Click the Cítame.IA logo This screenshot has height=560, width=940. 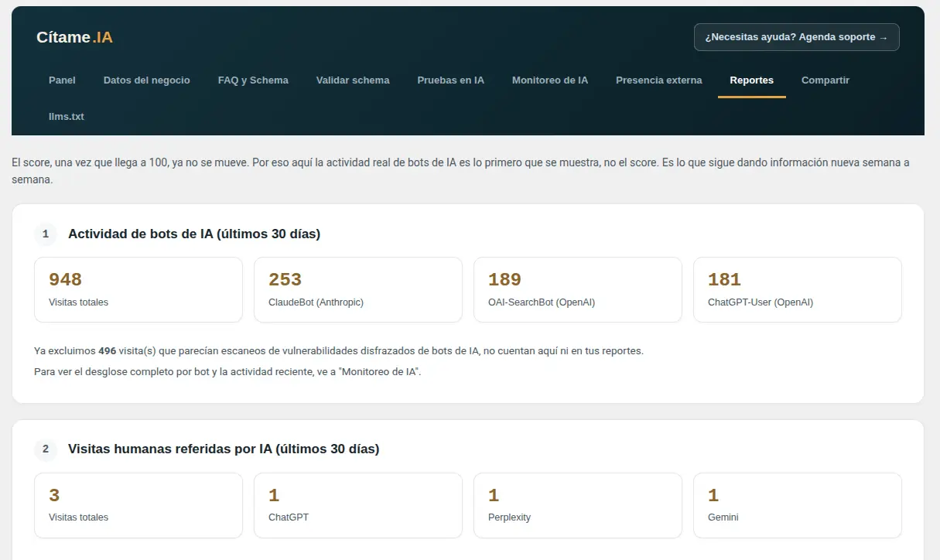[74, 37]
